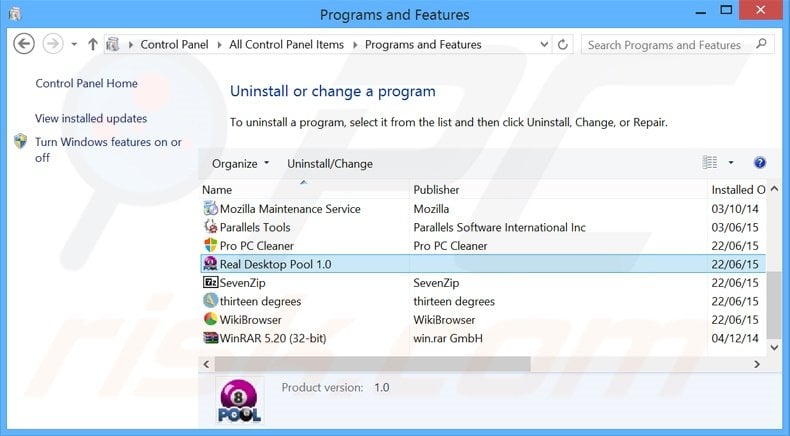Open the view options dropdown arrow
Viewport: 790px width, 436px height.
731,162
